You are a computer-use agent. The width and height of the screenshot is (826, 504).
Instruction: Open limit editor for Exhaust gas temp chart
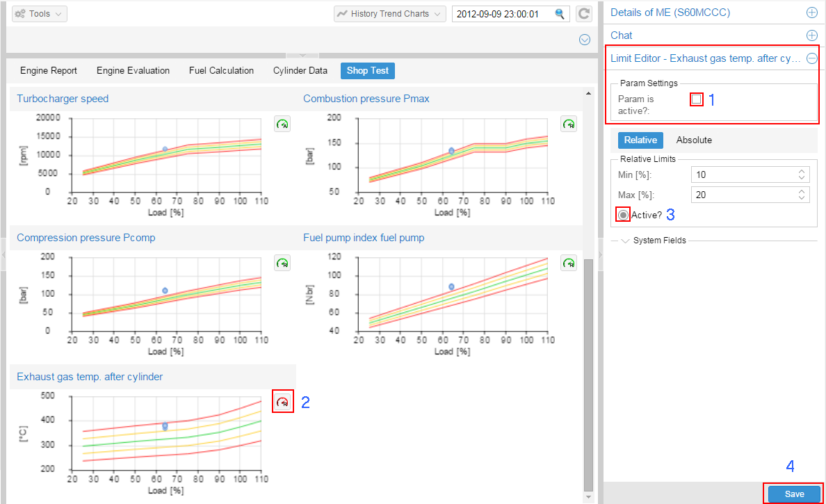point(283,402)
